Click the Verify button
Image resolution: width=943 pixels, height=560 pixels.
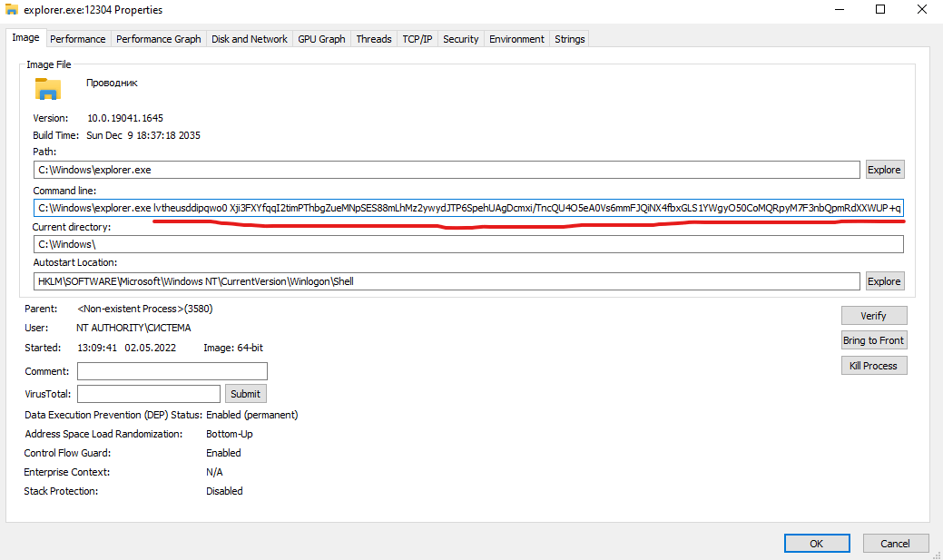click(x=873, y=316)
